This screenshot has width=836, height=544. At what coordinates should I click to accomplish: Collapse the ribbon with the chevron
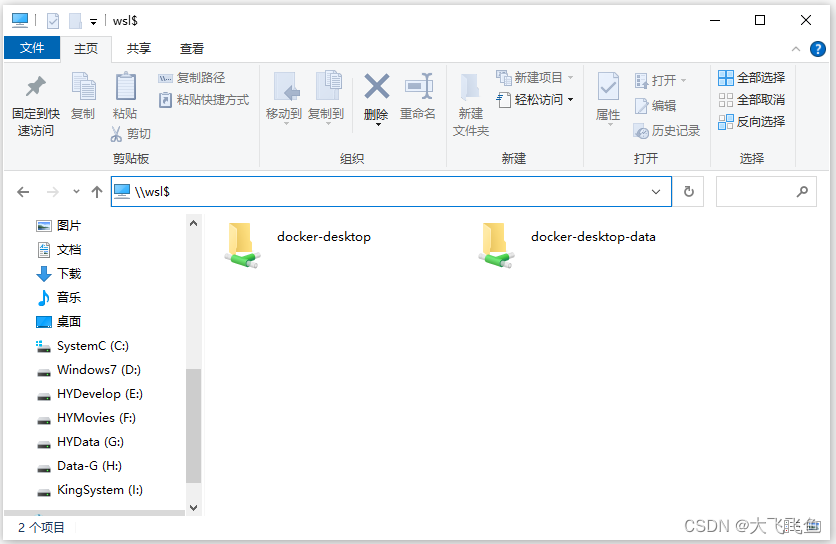(796, 49)
